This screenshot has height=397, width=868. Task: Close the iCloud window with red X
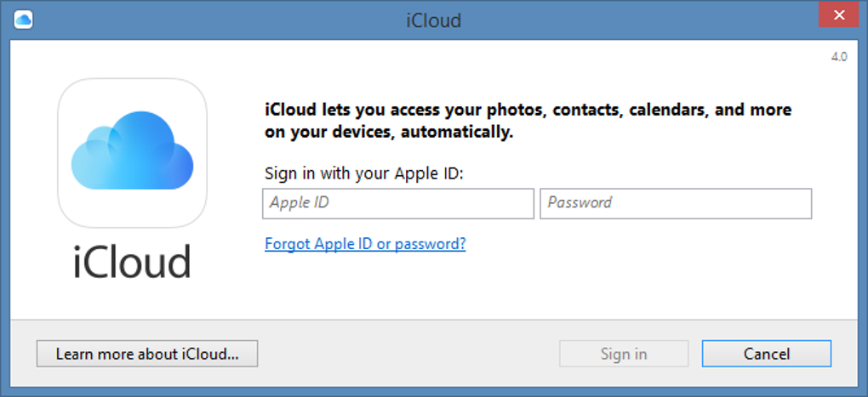[x=837, y=15]
